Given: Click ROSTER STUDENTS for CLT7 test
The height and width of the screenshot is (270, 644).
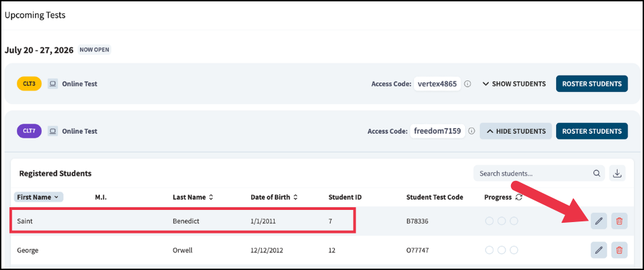Looking at the screenshot, I should click(x=592, y=132).
